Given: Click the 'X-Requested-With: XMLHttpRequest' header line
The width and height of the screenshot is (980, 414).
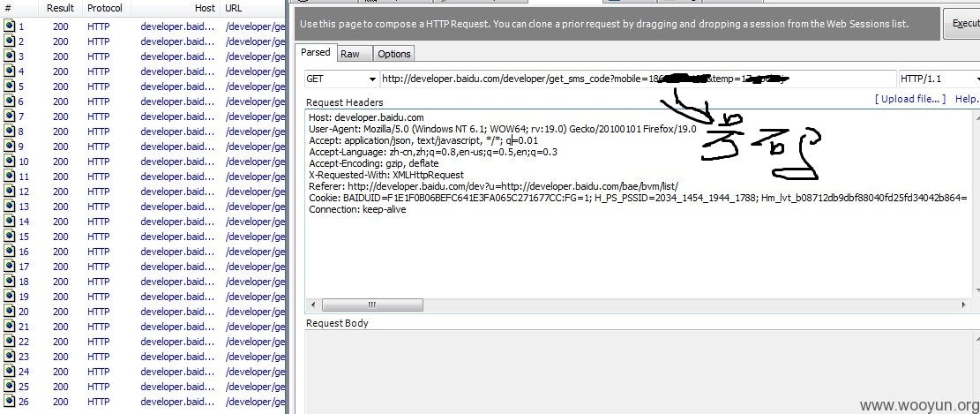Looking at the screenshot, I should click(x=386, y=175).
